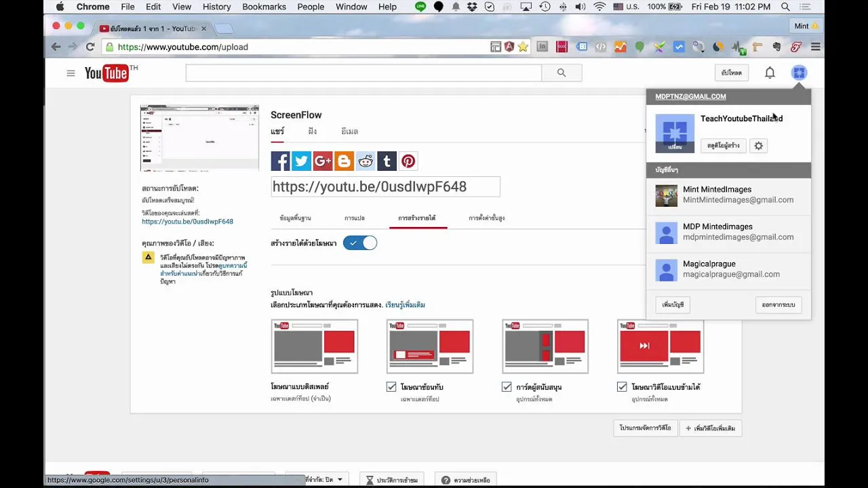
Task: Open the Apple menu
Action: click(x=60, y=7)
